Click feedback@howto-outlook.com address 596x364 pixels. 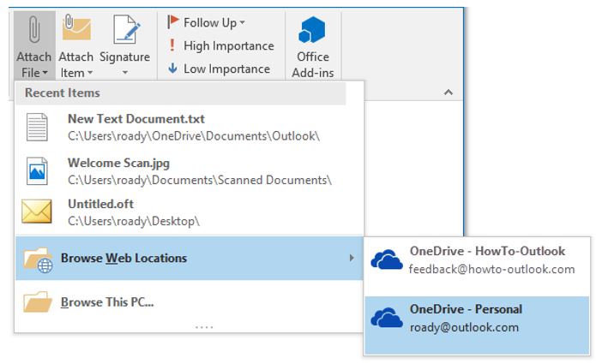point(492,270)
